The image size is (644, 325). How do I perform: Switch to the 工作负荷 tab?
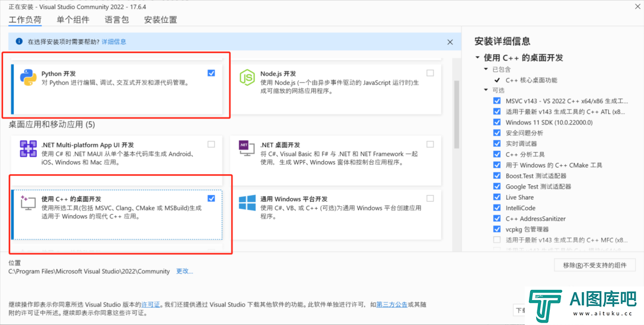point(25,20)
